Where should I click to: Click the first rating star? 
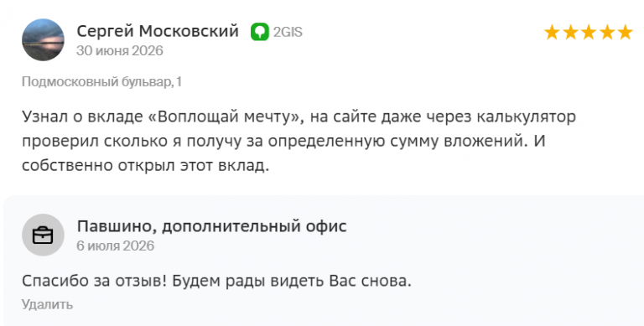tap(552, 32)
